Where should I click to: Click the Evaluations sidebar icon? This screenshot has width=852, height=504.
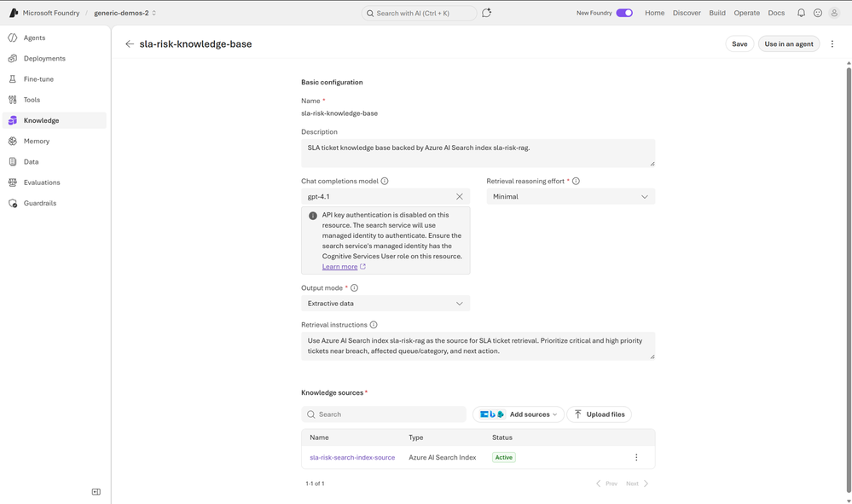pyautogui.click(x=13, y=182)
